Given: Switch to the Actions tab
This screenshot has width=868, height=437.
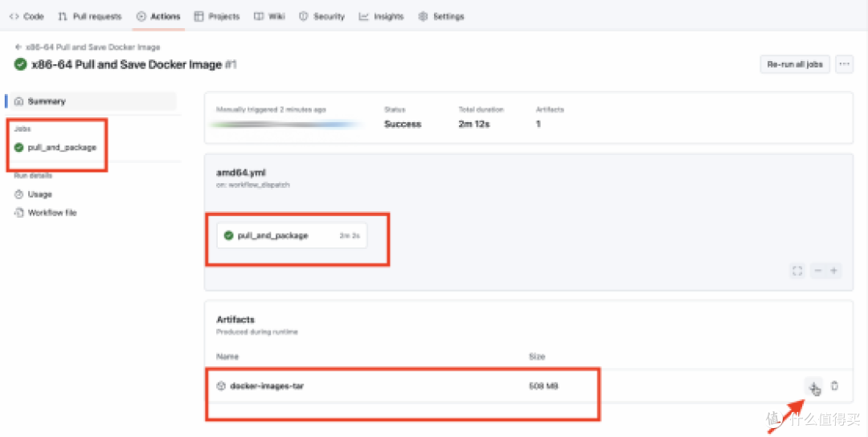Looking at the screenshot, I should 159,17.
